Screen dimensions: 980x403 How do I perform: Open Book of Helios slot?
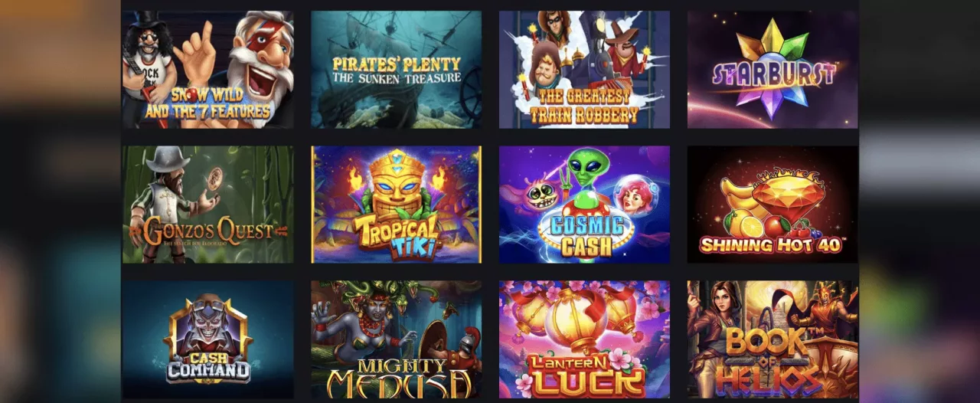click(x=773, y=339)
